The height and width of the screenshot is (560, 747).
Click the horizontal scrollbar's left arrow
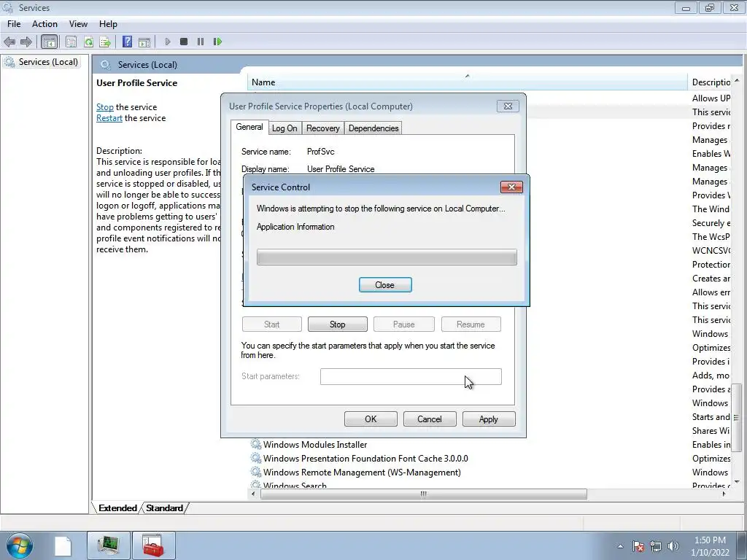point(253,494)
